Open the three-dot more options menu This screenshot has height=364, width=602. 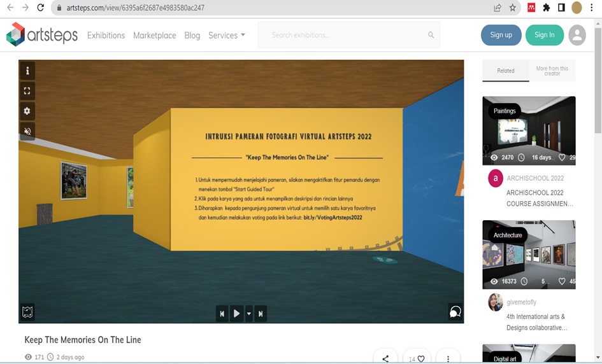coord(448,359)
